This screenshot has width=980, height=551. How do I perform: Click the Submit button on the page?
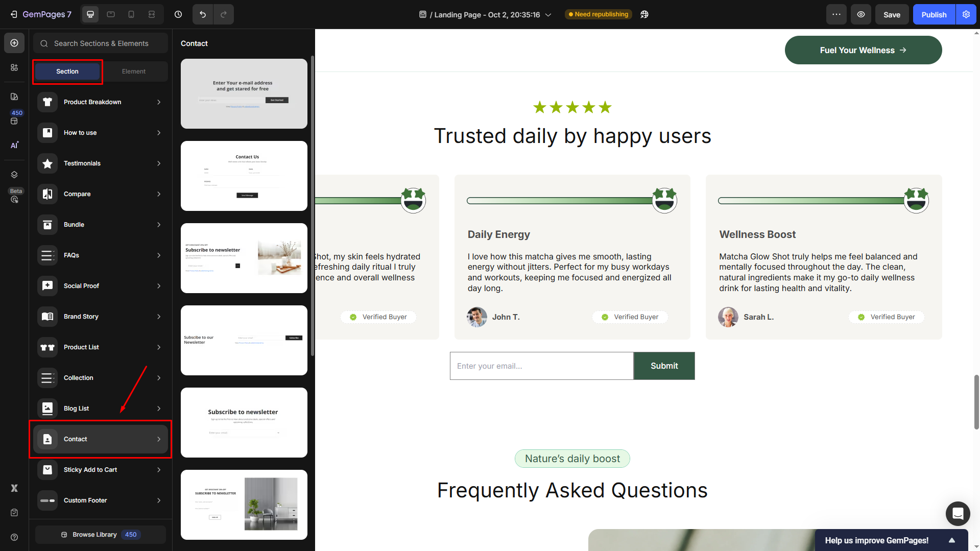click(x=664, y=366)
